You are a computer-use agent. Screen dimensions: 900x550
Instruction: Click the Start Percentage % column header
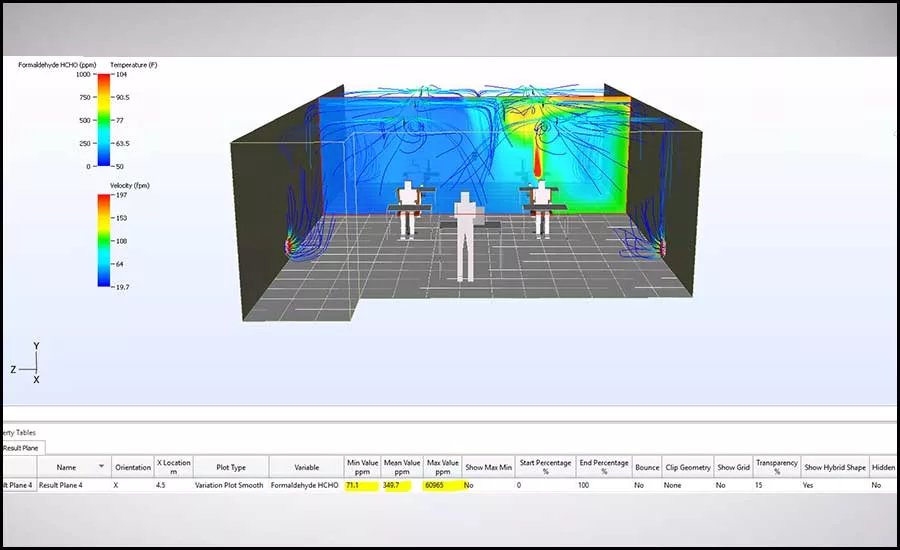(x=545, y=467)
